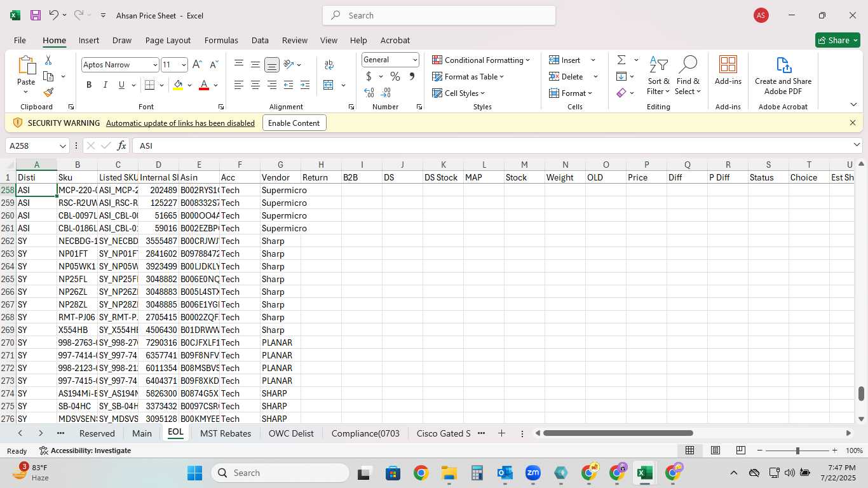Toggle middle vertical alignment
The width and height of the screenshot is (868, 488).
pos(255,65)
